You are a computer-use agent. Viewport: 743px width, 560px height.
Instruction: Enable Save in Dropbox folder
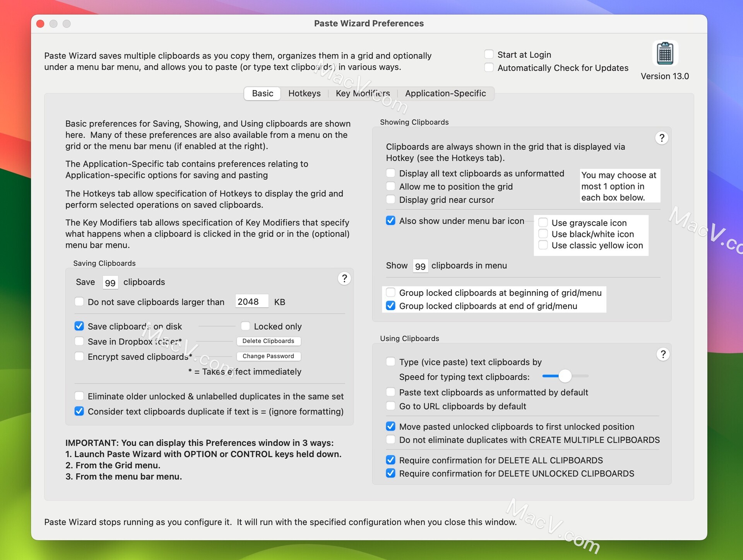79,341
